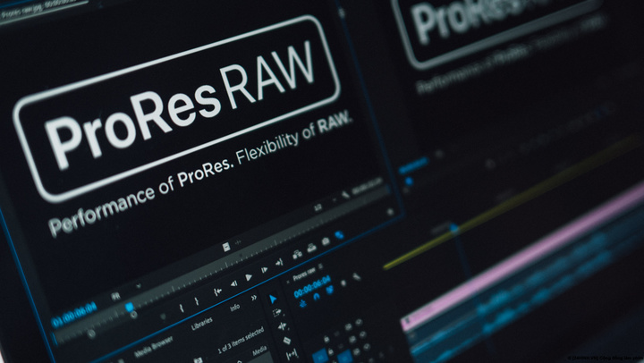Click the Go to In point icon
This screenshot has width=644, height=363.
point(217,291)
